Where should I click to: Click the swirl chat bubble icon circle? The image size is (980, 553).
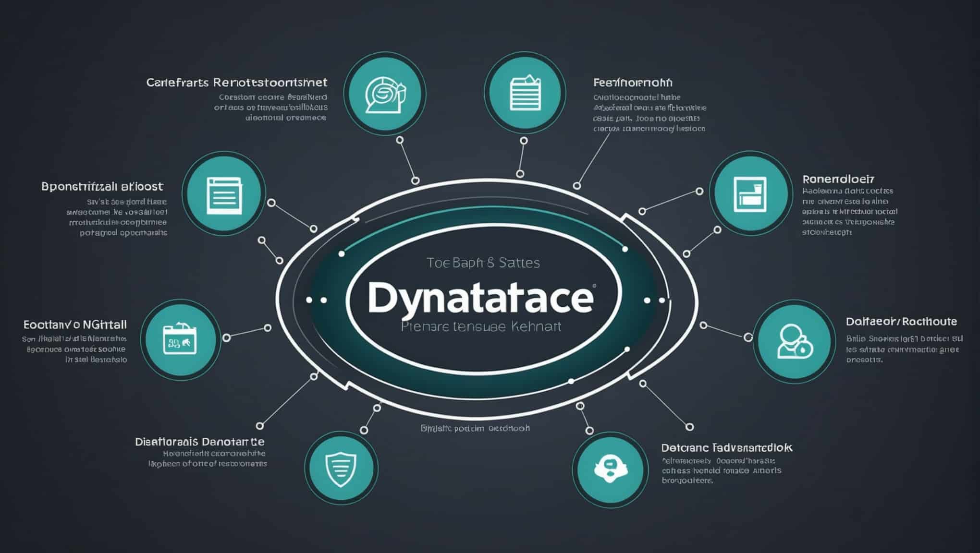pyautogui.click(x=385, y=94)
